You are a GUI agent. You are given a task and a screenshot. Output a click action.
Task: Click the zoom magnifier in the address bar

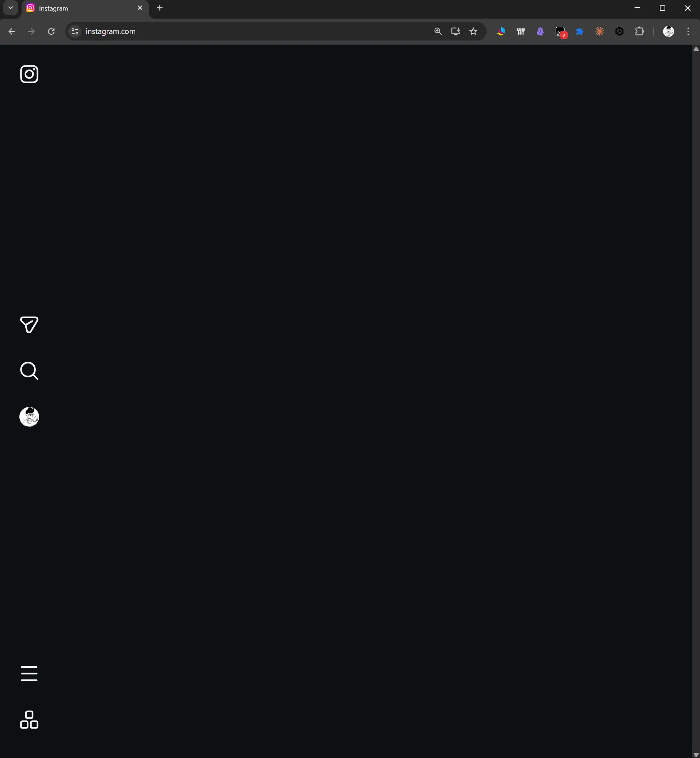[x=438, y=31]
